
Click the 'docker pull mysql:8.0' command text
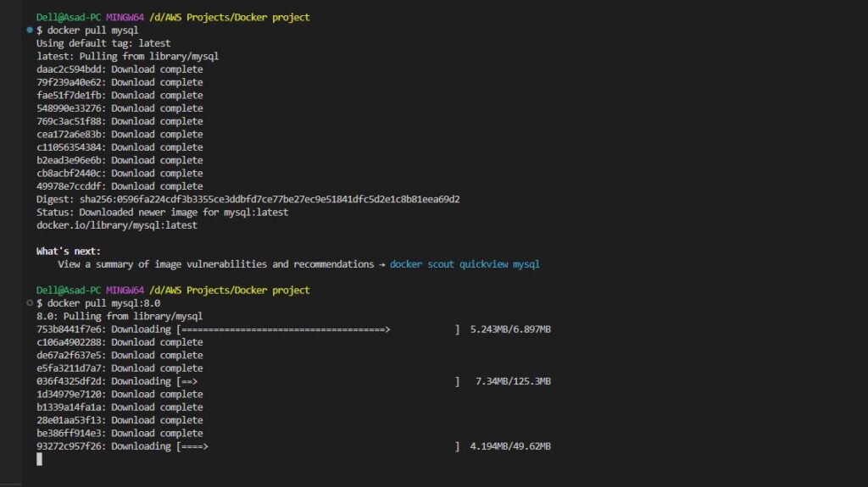click(103, 303)
